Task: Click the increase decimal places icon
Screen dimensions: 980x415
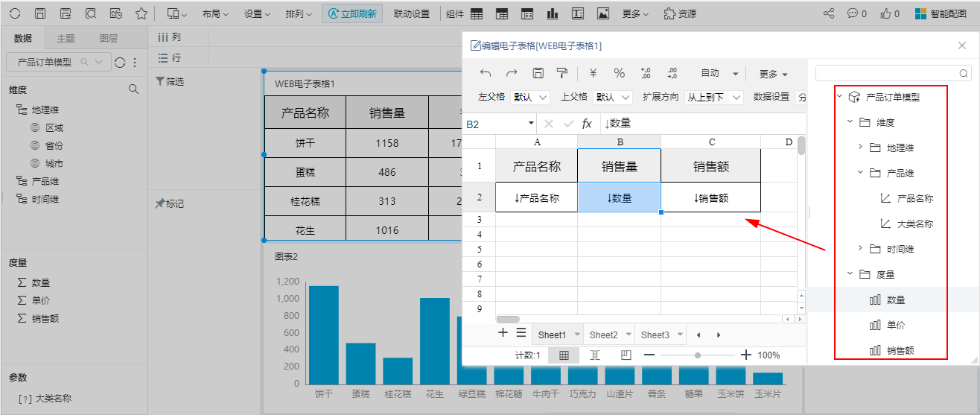Action: pyautogui.click(x=646, y=73)
